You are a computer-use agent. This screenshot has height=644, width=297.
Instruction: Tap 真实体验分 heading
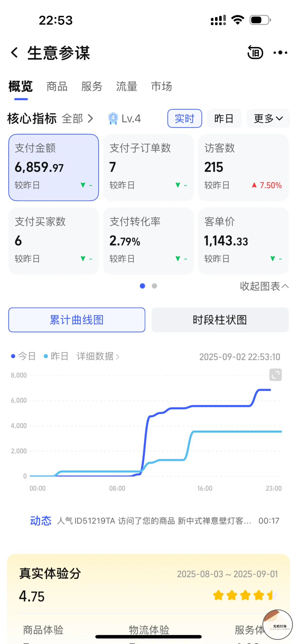click(50, 574)
